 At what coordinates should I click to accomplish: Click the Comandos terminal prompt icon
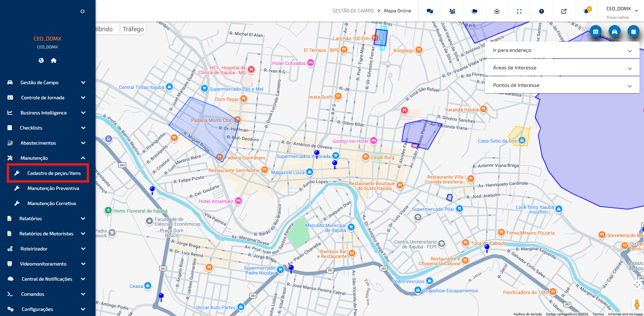[10, 294]
